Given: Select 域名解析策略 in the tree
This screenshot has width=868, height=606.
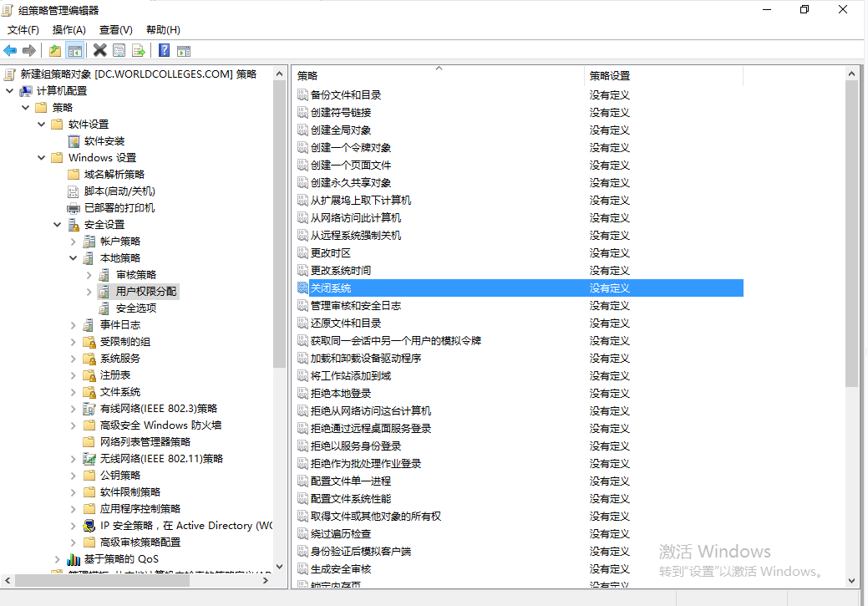Looking at the screenshot, I should click(x=114, y=175).
